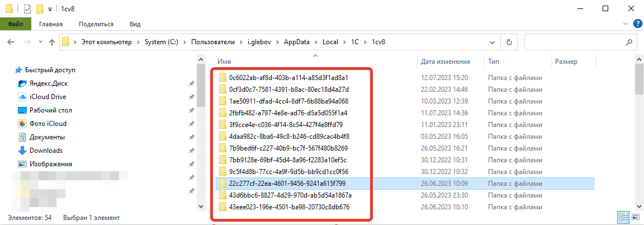Click the pin icon next to Рабочий стол
The width and height of the screenshot is (644, 225).
point(191,110)
